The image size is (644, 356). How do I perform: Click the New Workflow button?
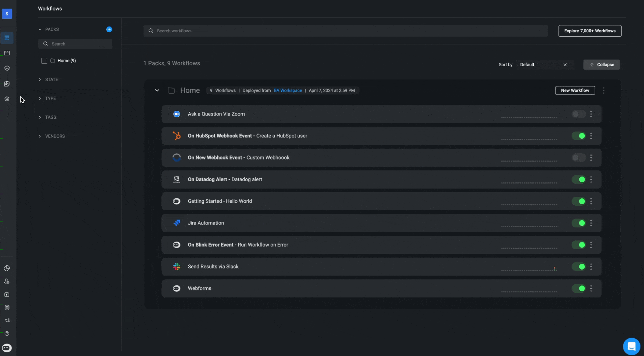click(575, 90)
